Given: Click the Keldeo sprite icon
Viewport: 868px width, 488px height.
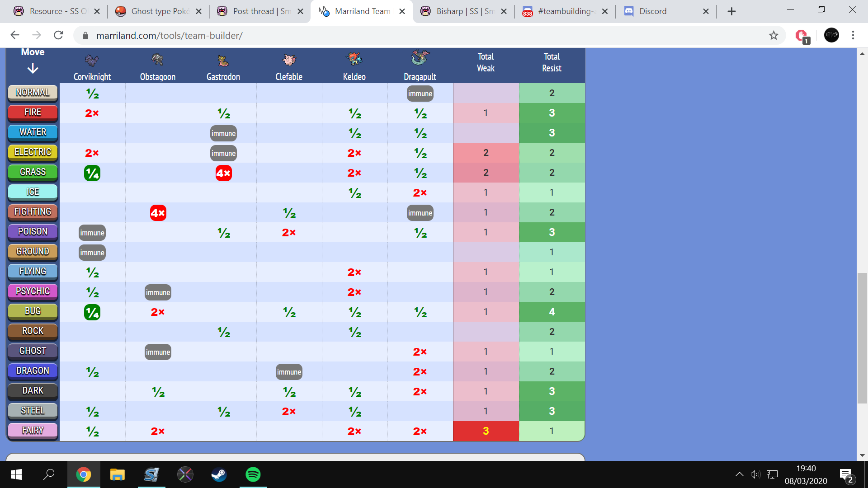Looking at the screenshot, I should [354, 59].
